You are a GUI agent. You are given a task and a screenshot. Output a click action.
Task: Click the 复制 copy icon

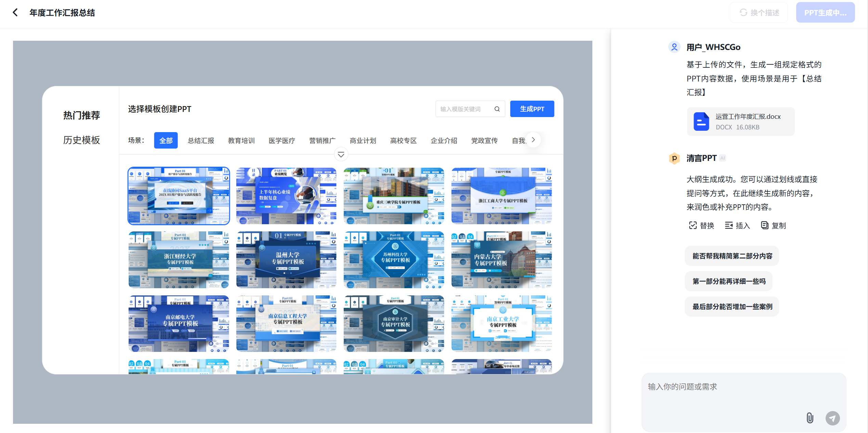pos(764,225)
